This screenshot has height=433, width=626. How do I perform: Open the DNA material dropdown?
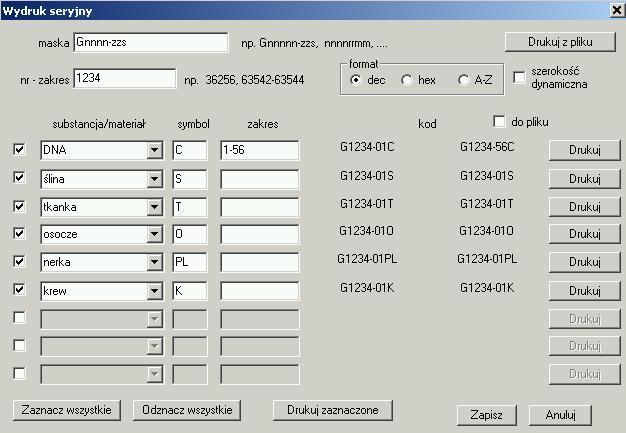coord(154,150)
